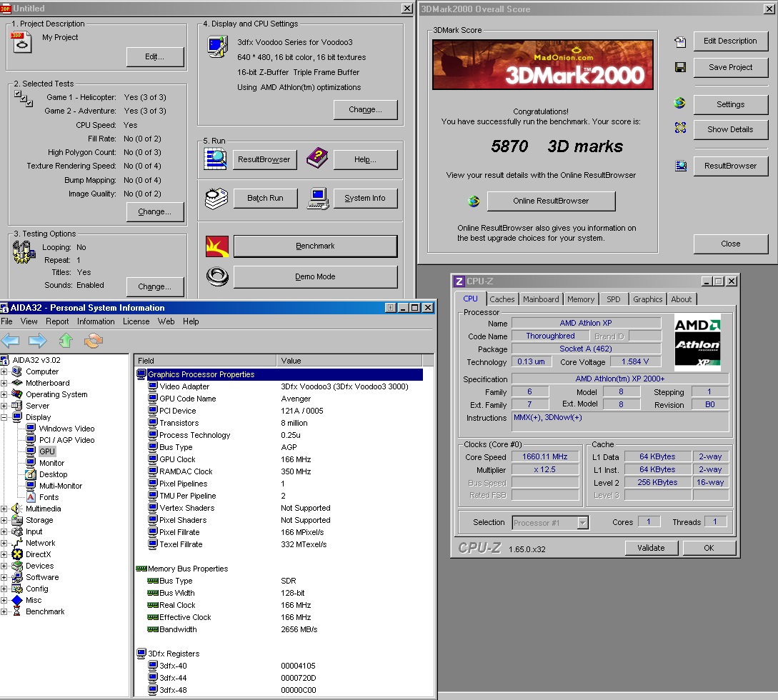Image resolution: width=778 pixels, height=700 pixels.
Task: Select the Graphics Processor Properties row
Action: (x=279, y=374)
